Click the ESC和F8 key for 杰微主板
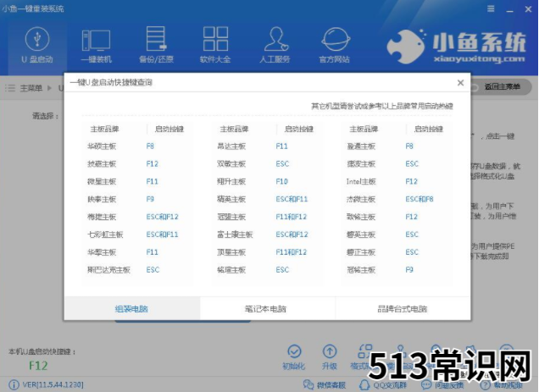539x392 pixels. coord(420,199)
